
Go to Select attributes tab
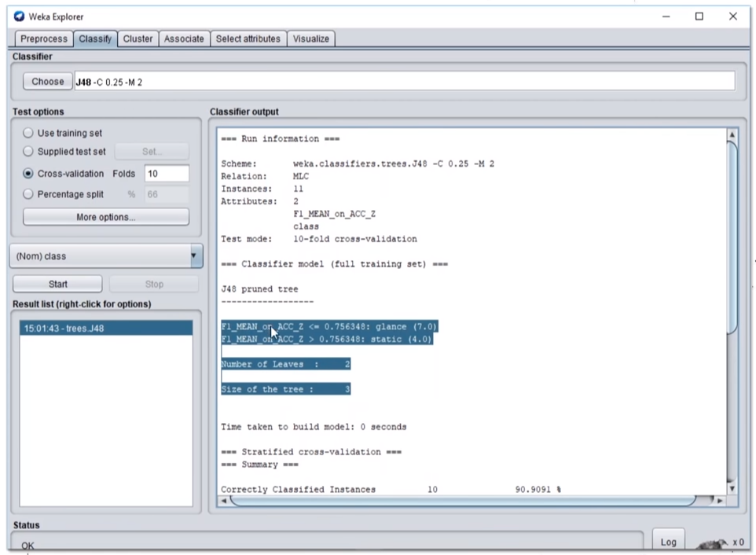click(x=248, y=39)
